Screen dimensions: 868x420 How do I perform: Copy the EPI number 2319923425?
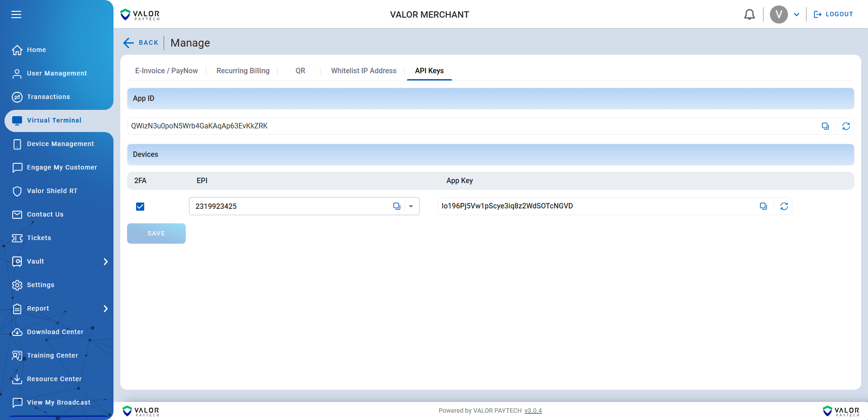(x=397, y=206)
